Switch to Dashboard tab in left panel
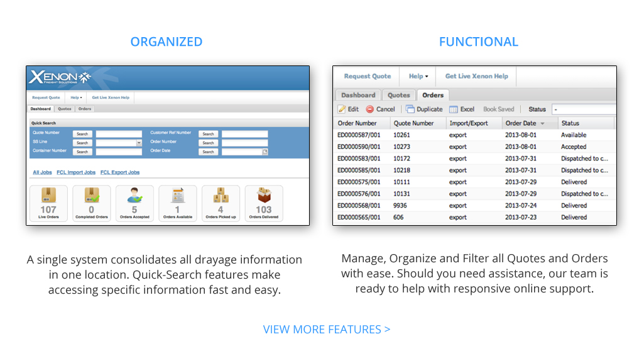 [41, 109]
